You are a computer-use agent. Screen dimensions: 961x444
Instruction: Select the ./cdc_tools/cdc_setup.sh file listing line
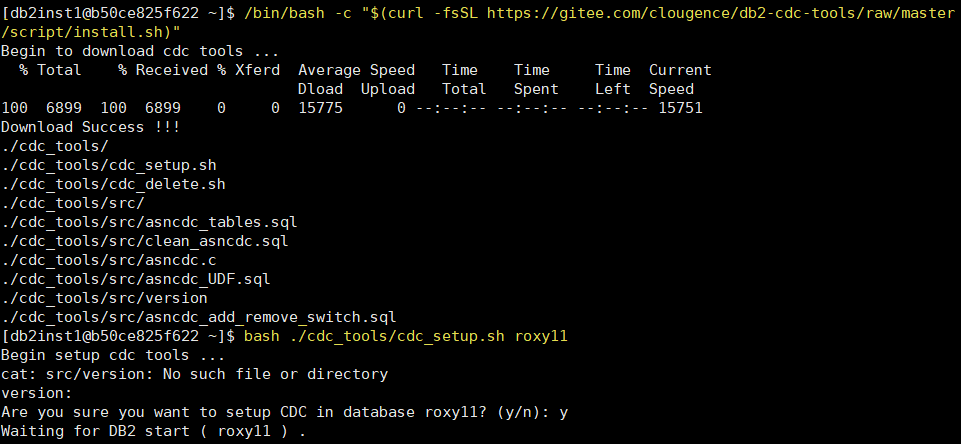tap(110, 165)
